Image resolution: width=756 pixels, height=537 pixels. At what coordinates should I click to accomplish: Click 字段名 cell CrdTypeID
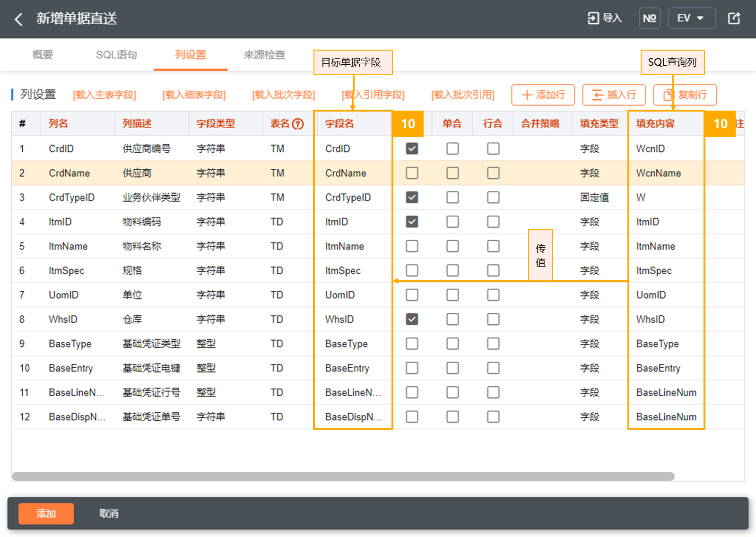[348, 198]
